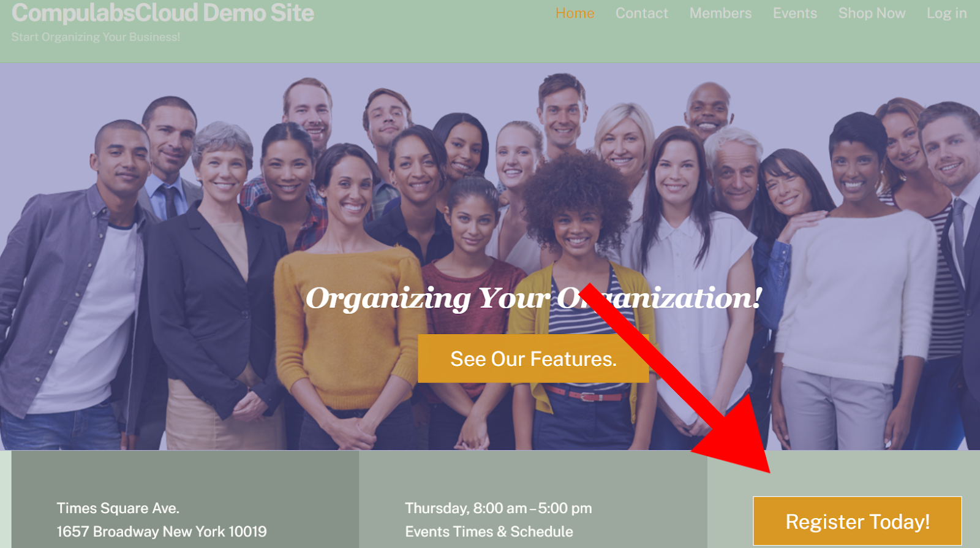Click the 1657 Broadway New York 10019 text

click(x=162, y=531)
